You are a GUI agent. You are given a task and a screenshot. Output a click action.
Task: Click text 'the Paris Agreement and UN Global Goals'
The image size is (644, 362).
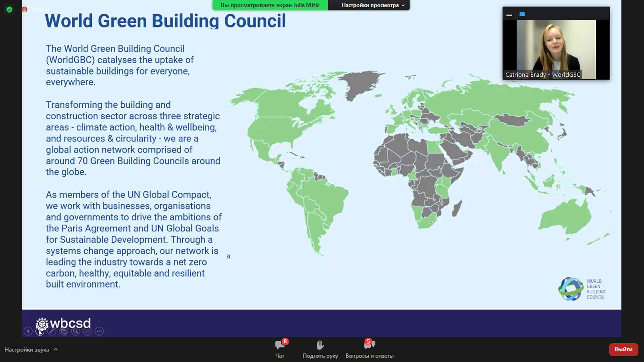pyautogui.click(x=132, y=228)
